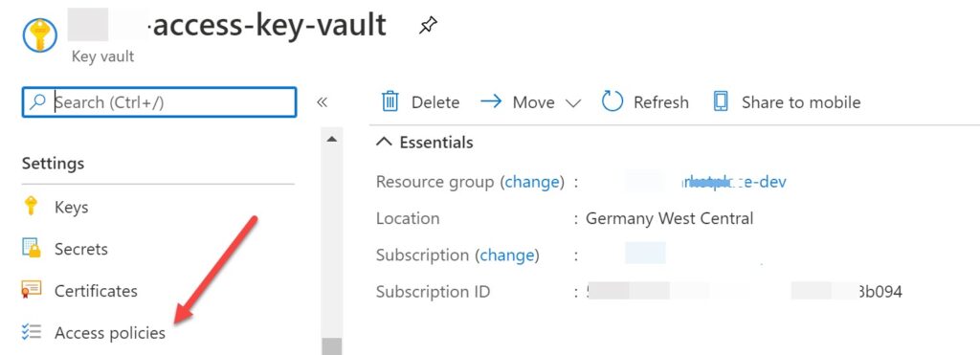This screenshot has height=355, width=980.
Task: Click the Subscription ID label
Action: pos(434,292)
